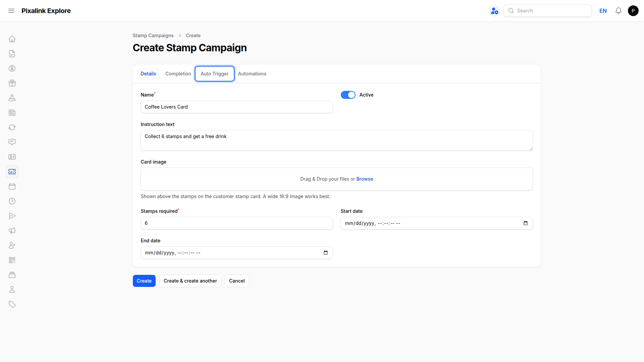Open the chat bubble icon in sidebar
This screenshot has width=644, height=362.
pyautogui.click(x=12, y=142)
